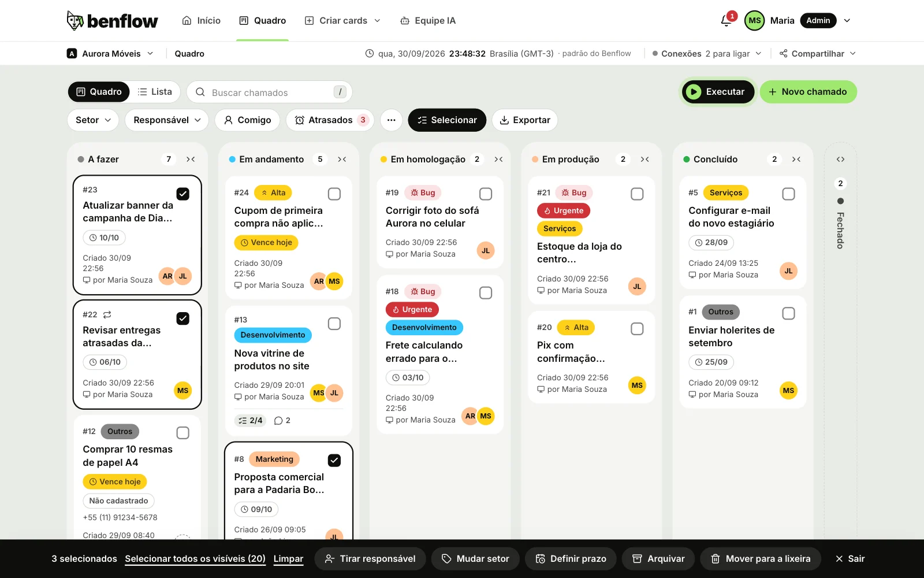Click the Alta priority tag on card #24
This screenshot has height=578, width=924.
tap(273, 193)
